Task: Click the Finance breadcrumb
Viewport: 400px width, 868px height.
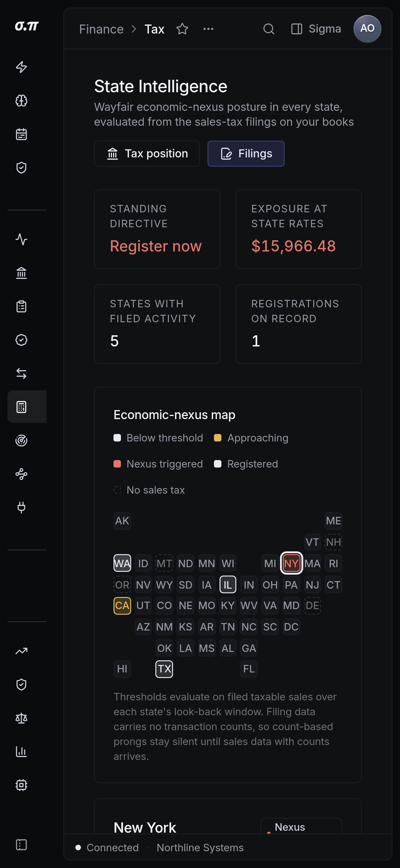Action: tap(101, 29)
